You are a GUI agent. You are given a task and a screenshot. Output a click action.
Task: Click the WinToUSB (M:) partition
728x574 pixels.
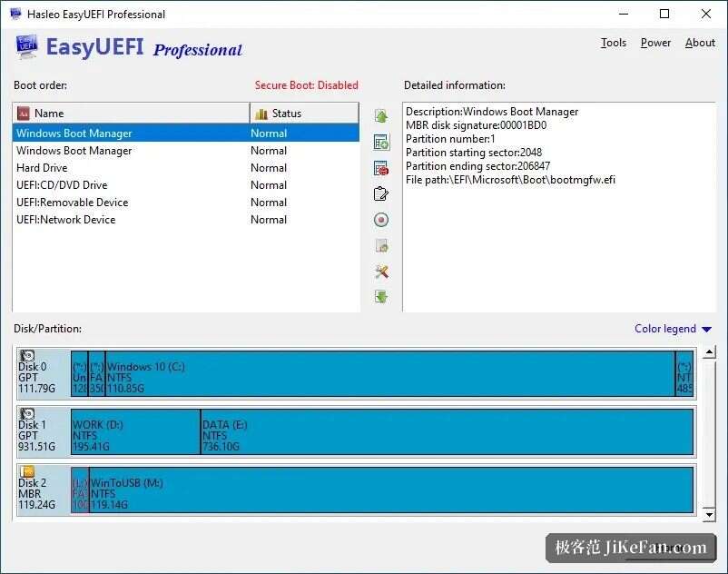coord(391,490)
